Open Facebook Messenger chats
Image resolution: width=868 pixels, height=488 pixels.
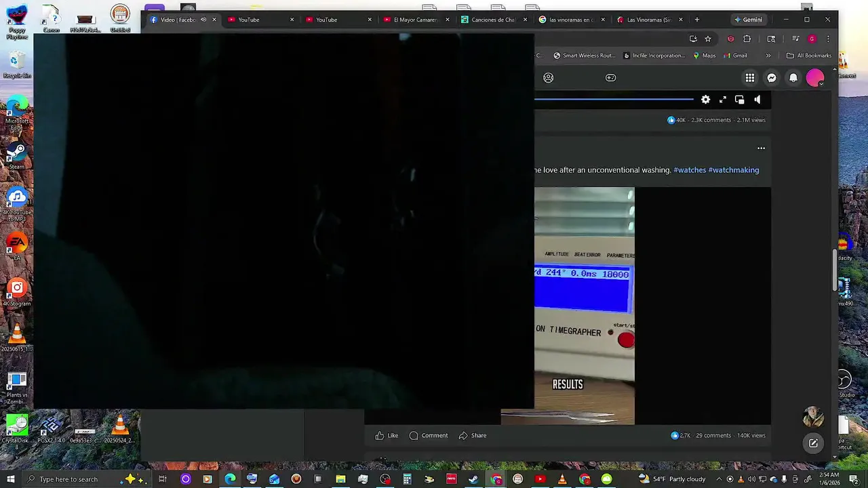coord(772,78)
